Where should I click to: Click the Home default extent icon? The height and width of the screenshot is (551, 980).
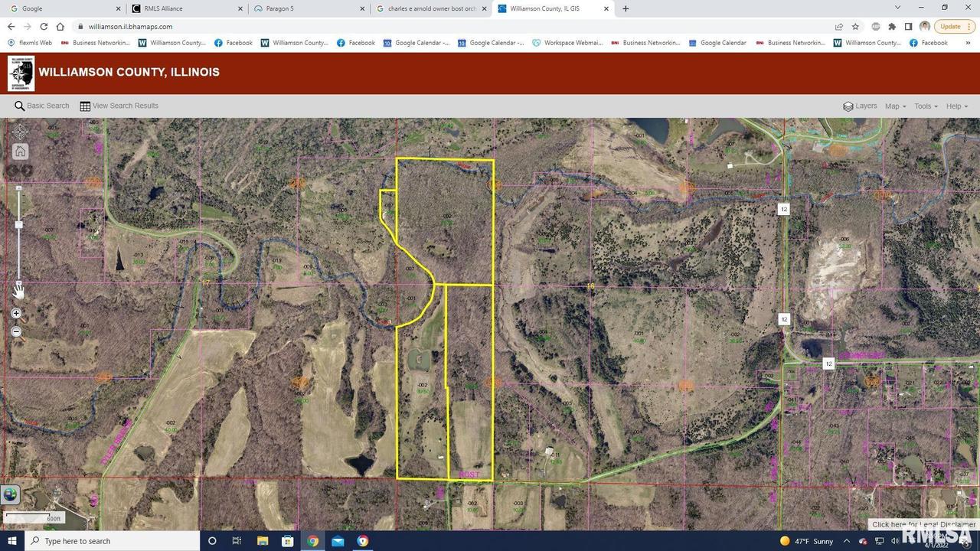19,151
